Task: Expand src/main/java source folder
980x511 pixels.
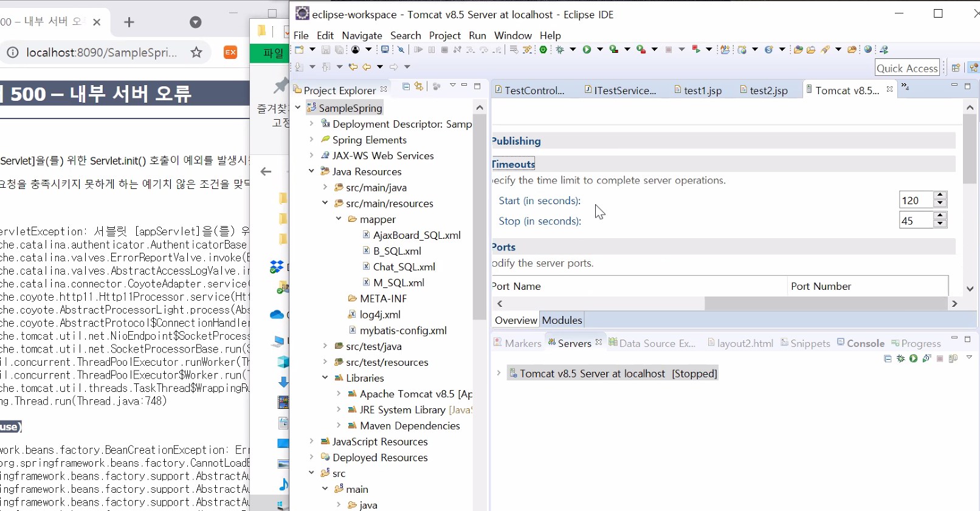Action: click(x=325, y=187)
